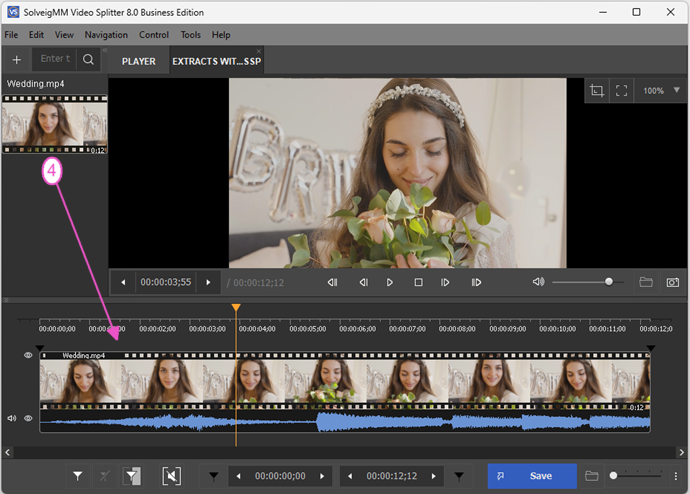Switch the preview to full screen

click(621, 91)
